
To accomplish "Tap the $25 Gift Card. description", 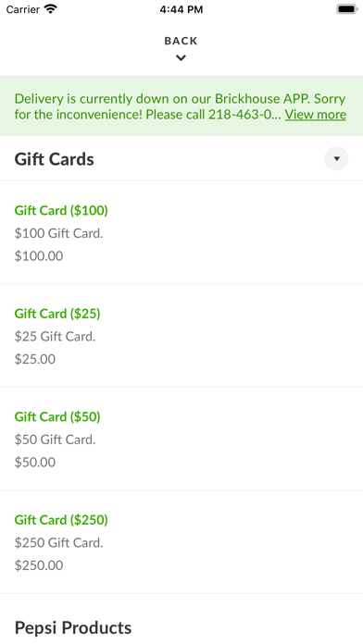I will click(x=55, y=337).
